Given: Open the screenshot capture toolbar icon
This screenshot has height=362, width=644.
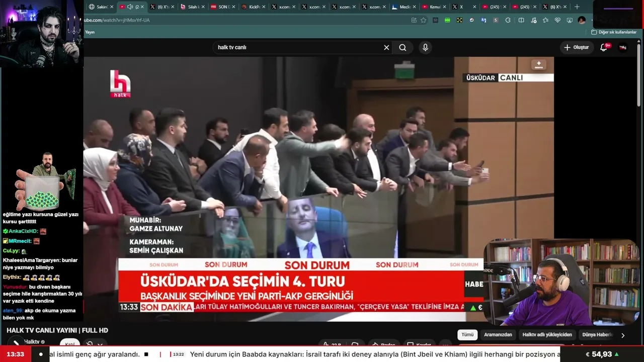Looking at the screenshot, I should (570, 20).
